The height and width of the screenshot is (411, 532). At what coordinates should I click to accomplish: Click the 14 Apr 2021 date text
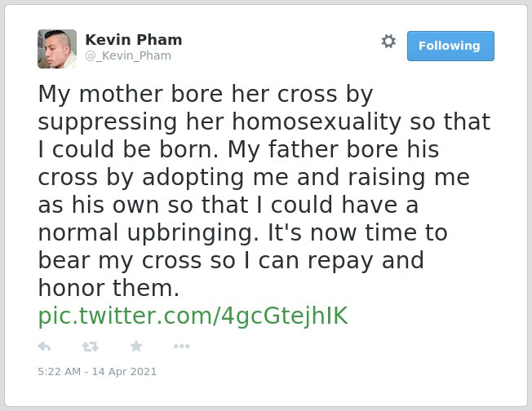coord(124,372)
